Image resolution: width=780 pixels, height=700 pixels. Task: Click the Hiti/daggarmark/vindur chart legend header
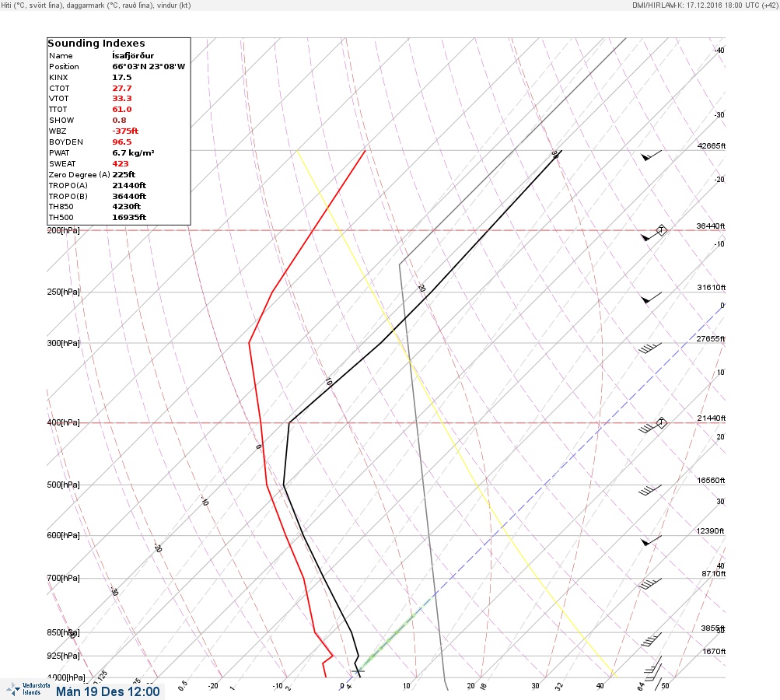[96, 5]
